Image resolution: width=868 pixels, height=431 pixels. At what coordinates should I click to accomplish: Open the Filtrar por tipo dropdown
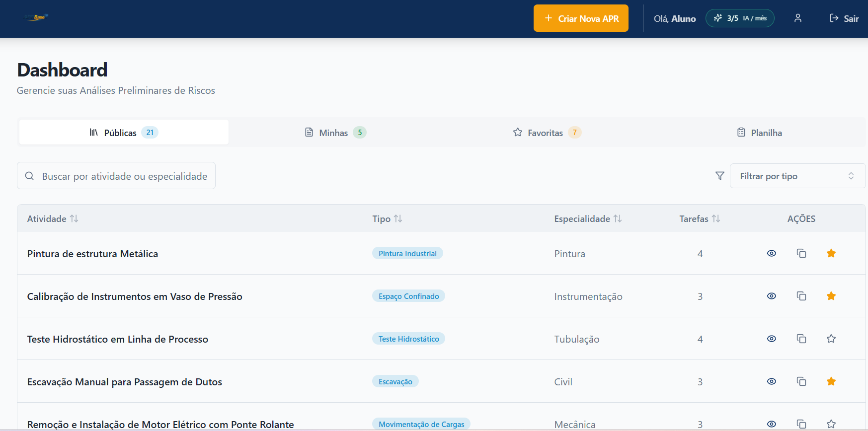[797, 176]
